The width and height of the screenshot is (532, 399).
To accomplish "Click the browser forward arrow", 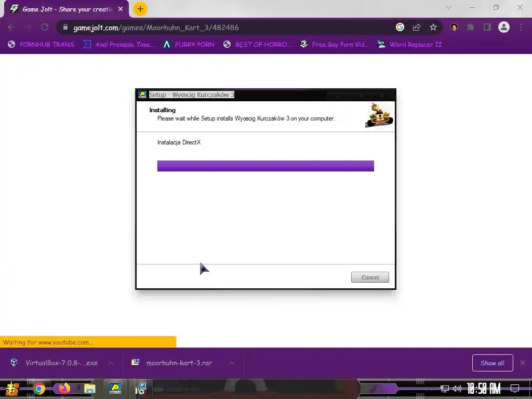I will point(28,27).
